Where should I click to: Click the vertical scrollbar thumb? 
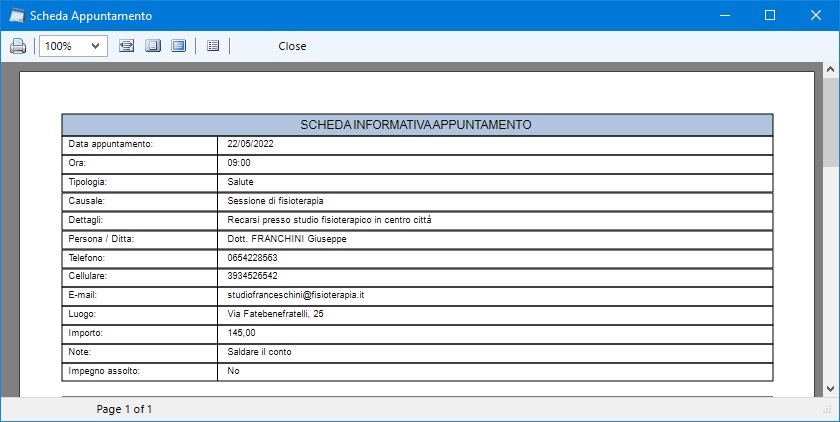pyautogui.click(x=830, y=122)
